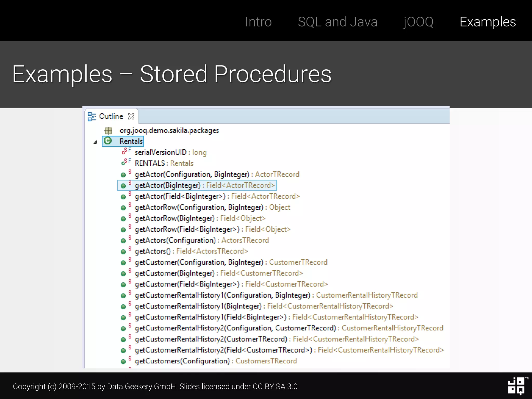532x399 pixels.
Task: Switch to the Intro section
Action: (x=258, y=22)
